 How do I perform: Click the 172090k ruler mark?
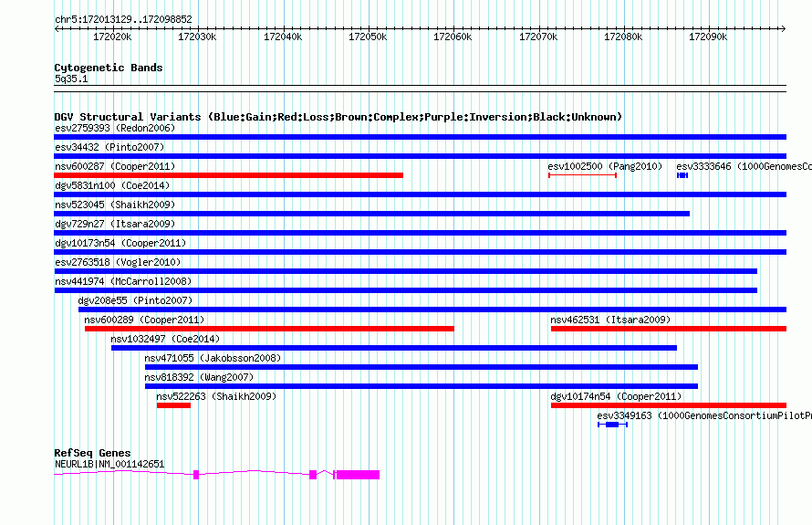(x=708, y=37)
